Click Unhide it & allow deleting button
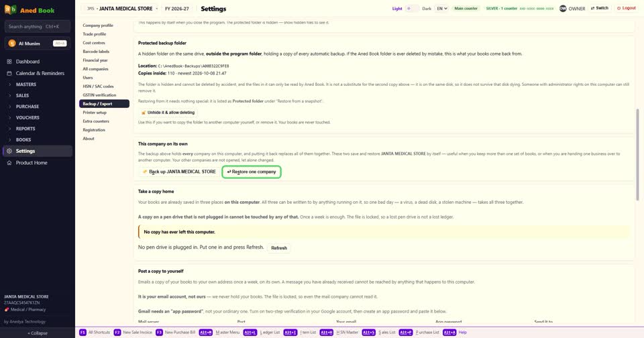 (168, 113)
